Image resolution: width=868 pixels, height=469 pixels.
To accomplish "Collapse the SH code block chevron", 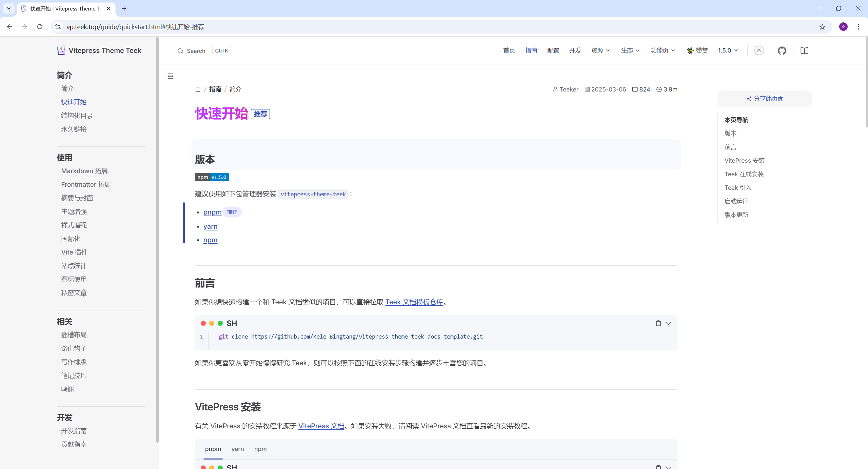I will [668, 323].
